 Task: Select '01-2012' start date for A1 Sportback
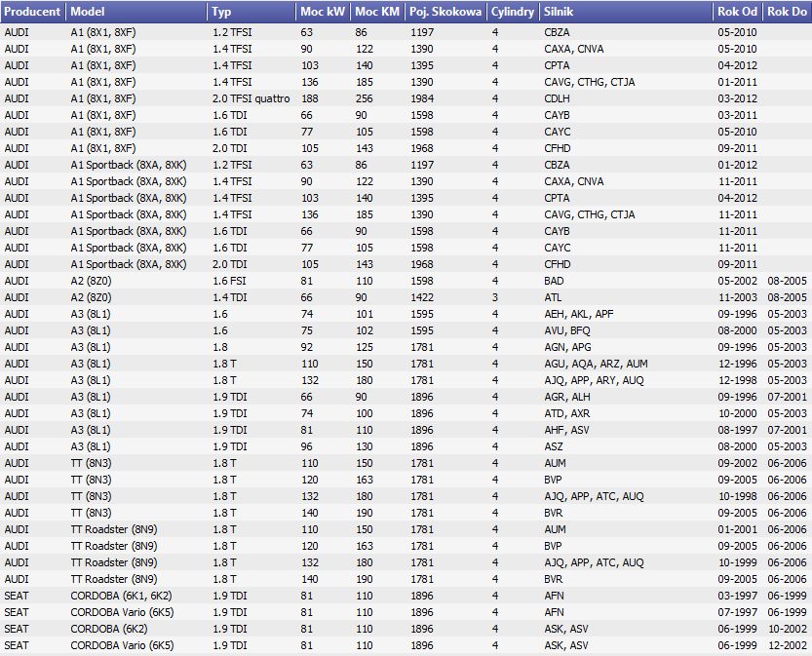[x=737, y=165]
